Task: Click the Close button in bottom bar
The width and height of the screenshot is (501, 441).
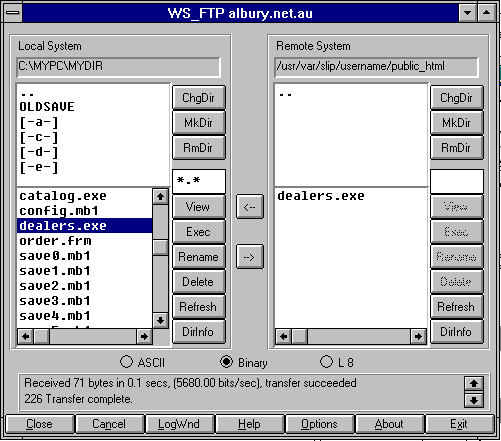Action: click(40, 424)
